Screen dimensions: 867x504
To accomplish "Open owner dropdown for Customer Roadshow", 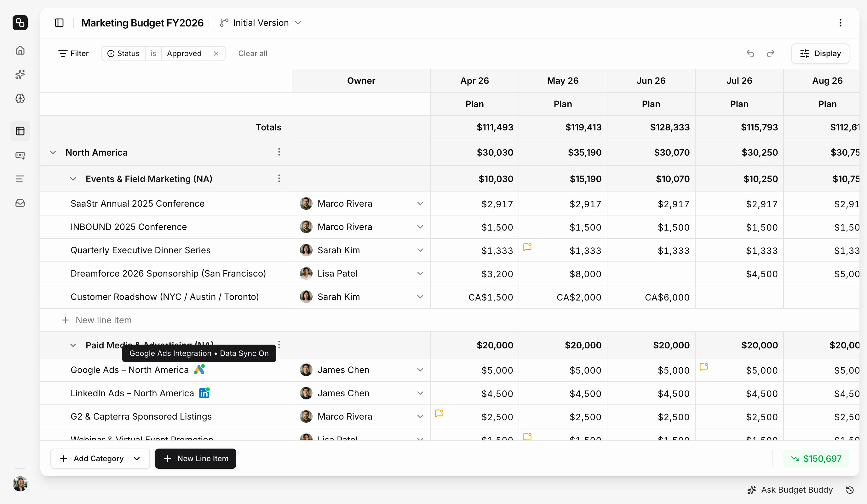I will coord(420,297).
